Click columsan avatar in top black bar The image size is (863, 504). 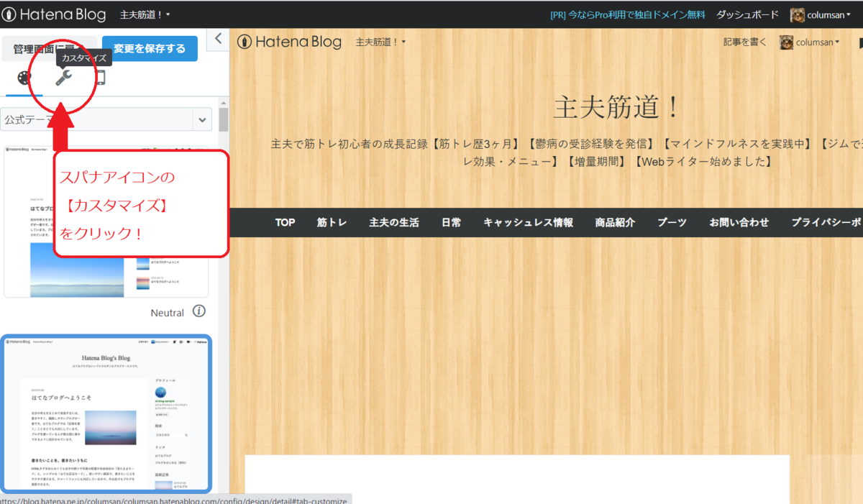click(x=797, y=14)
